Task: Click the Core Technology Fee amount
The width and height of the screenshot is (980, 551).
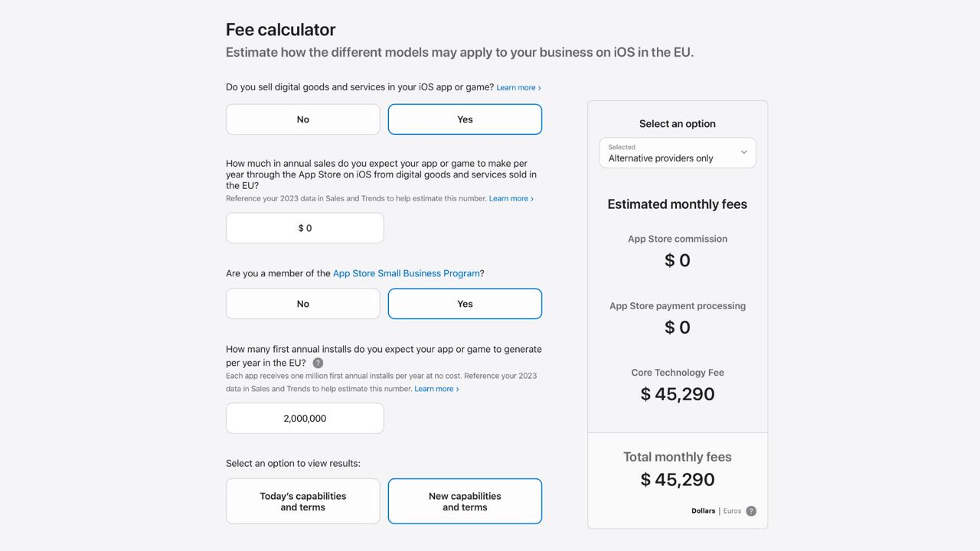Action: pos(678,394)
